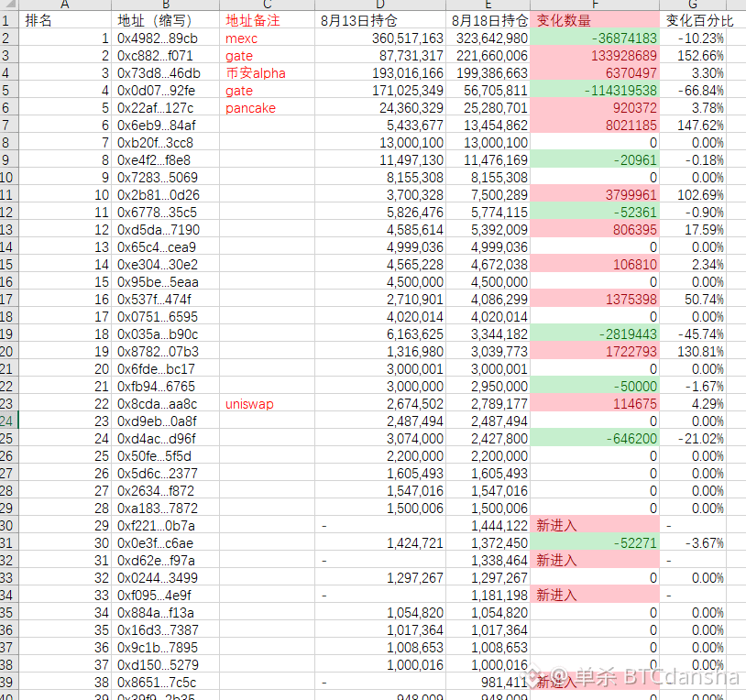Select 新进入 cell in 0xf221...0b7a row
The image size is (746, 700).
tap(595, 526)
